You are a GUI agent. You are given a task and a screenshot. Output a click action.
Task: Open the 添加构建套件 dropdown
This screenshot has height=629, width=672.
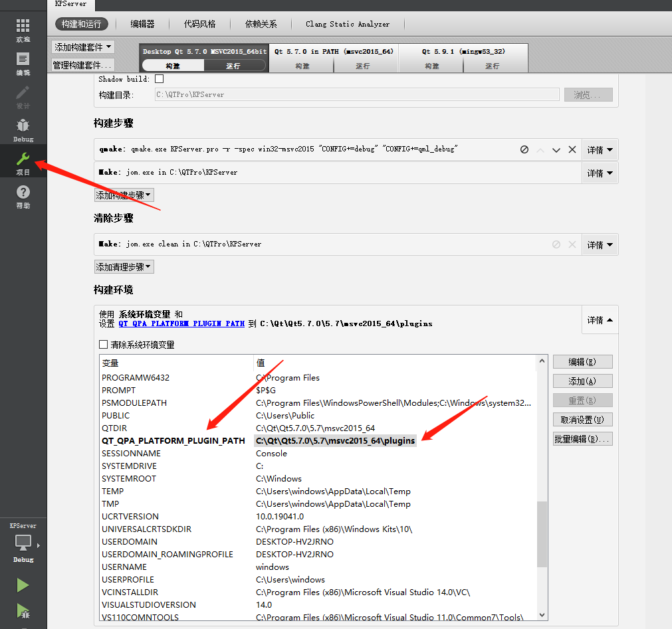[x=82, y=46]
